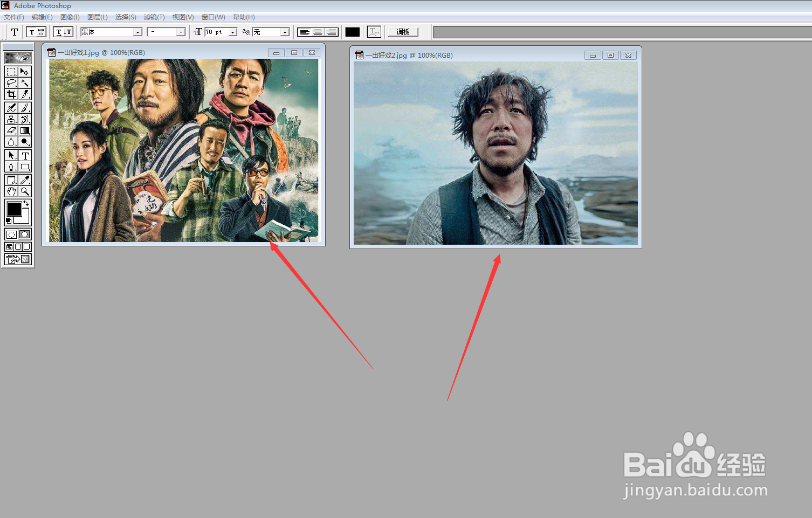Choose Full screen mode

coord(26,247)
